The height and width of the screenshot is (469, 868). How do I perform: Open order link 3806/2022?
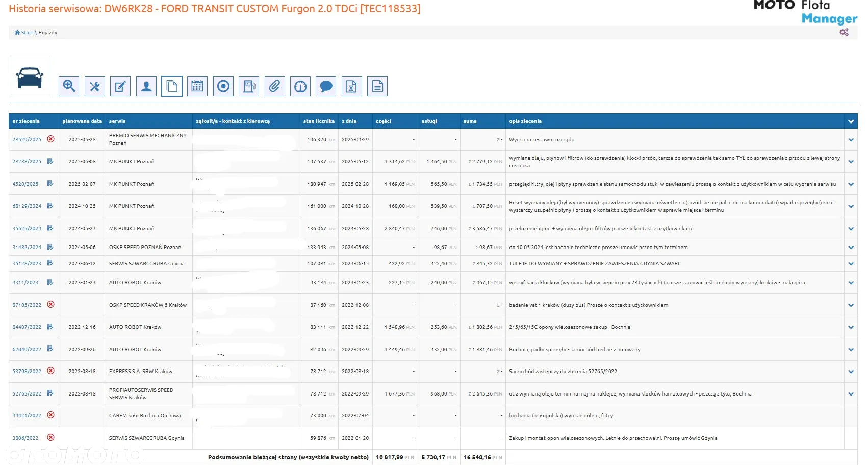point(25,438)
